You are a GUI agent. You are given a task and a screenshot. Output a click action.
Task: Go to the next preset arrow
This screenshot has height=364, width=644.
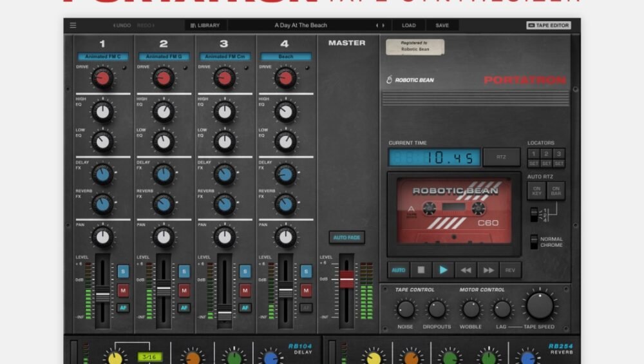tap(384, 25)
